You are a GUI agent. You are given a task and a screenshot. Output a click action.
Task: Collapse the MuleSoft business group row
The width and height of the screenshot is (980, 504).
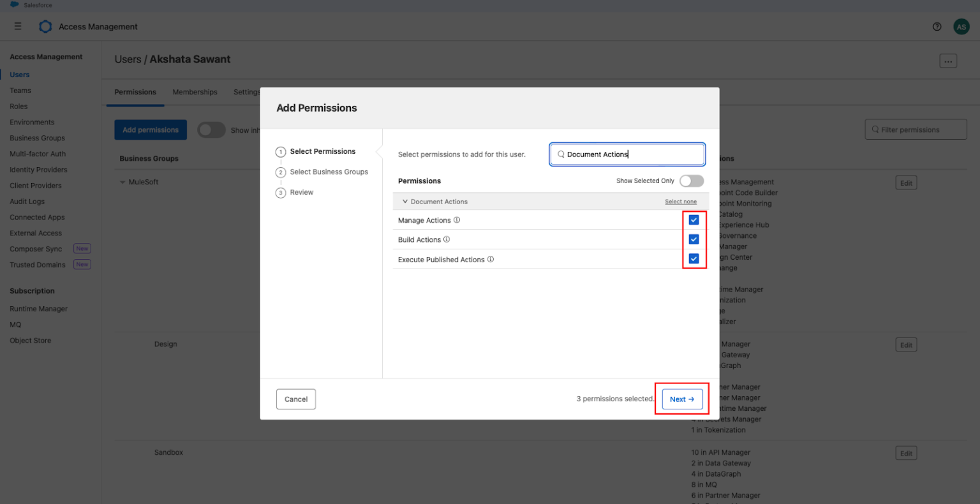pos(122,182)
